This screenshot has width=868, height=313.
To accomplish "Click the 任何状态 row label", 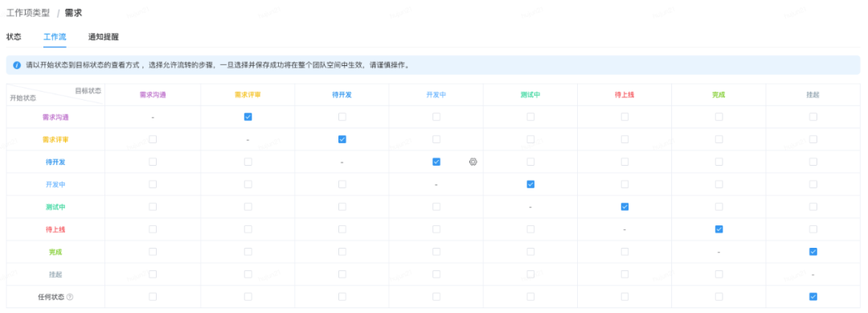I will (x=51, y=297).
